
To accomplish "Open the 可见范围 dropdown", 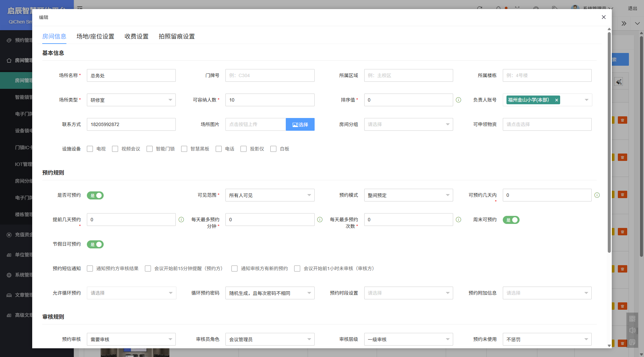I will coord(270,195).
